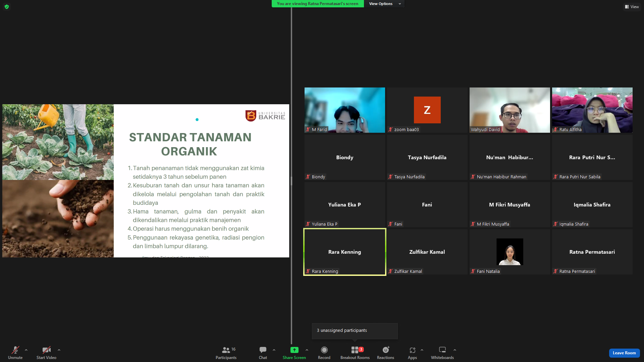Click the soil in hand photo on slide
644x362 pixels.
point(58,219)
